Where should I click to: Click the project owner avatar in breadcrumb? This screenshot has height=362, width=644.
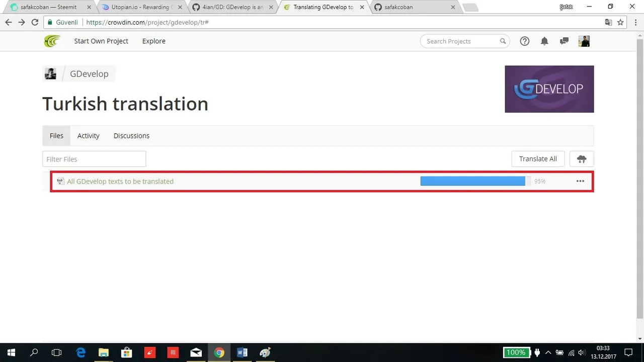(x=50, y=73)
